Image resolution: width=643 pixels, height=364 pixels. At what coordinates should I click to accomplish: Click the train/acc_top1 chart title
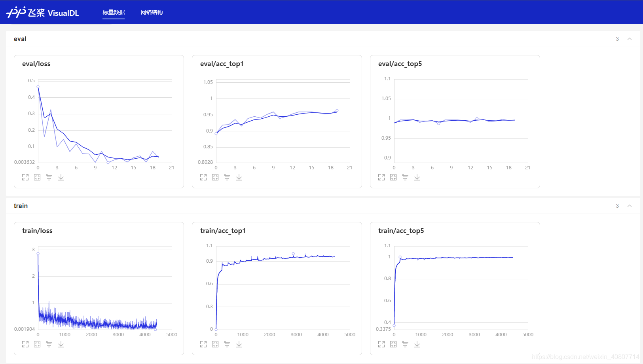pyautogui.click(x=223, y=231)
